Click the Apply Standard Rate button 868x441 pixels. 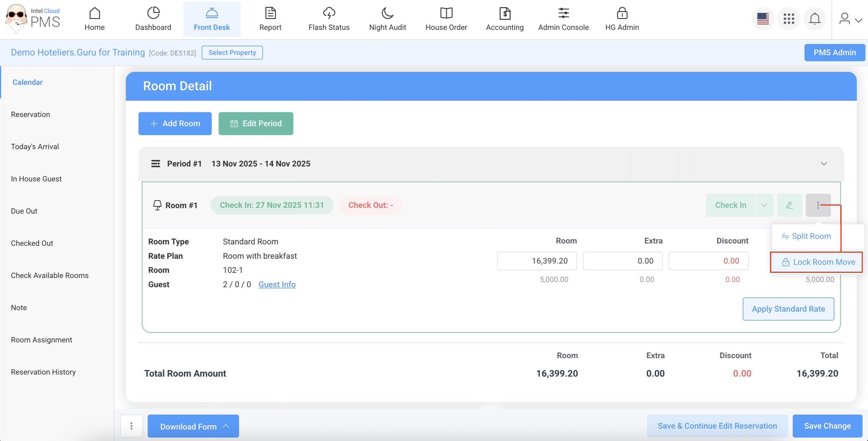tap(788, 309)
